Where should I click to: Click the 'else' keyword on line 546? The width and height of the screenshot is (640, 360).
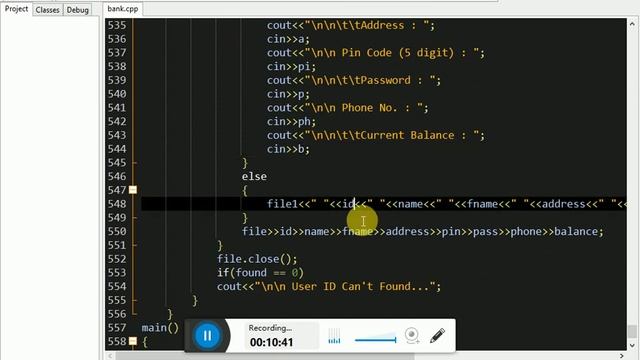click(254, 176)
